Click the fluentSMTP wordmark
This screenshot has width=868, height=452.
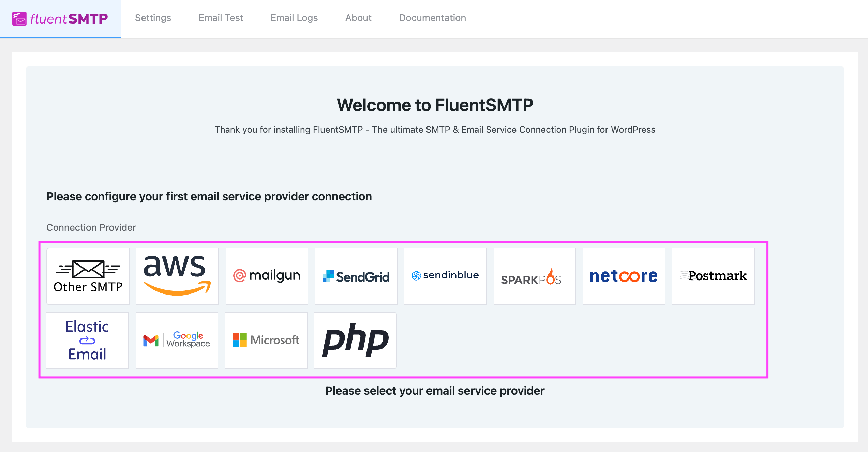(x=68, y=18)
